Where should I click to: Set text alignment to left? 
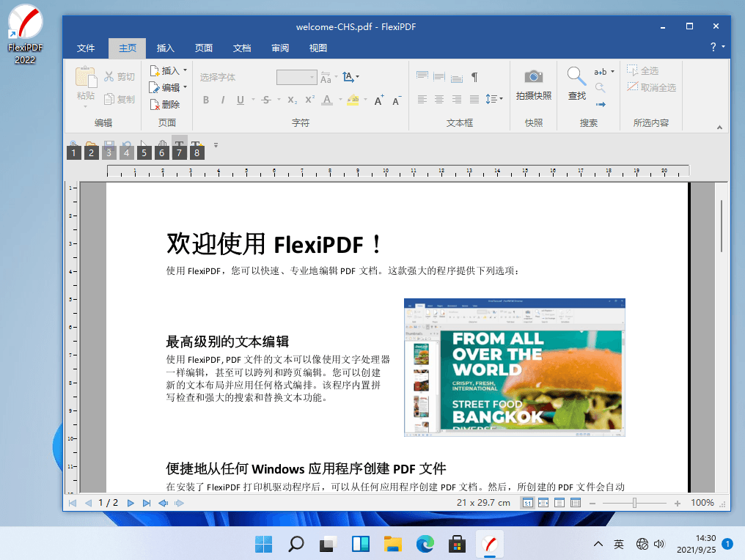[422, 99]
